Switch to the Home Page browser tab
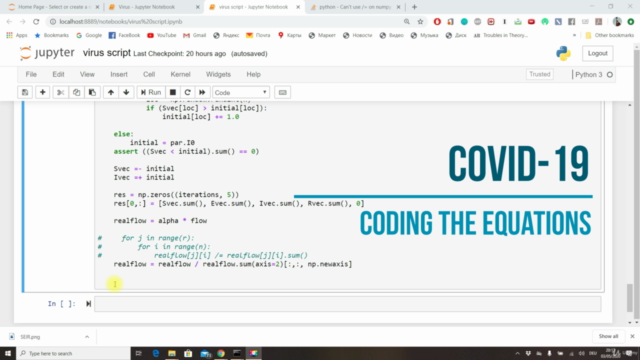The width and height of the screenshot is (640, 360). click(x=53, y=7)
